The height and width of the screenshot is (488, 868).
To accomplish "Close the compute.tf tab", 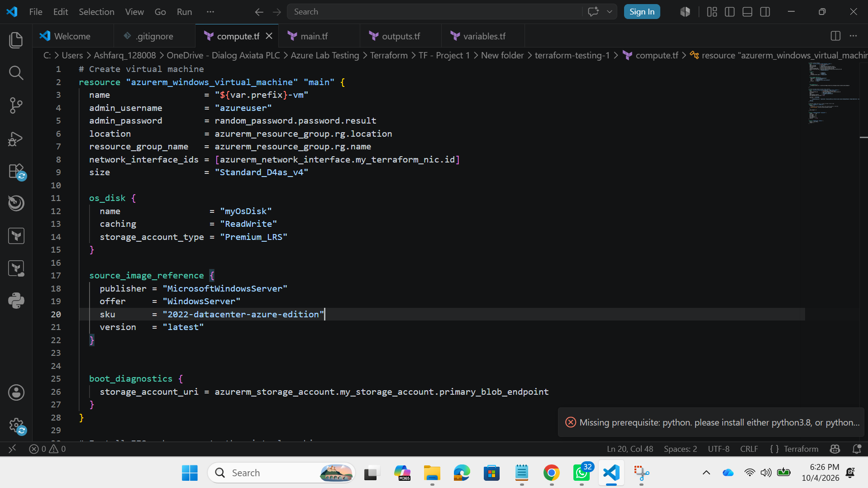I will pos(269,36).
